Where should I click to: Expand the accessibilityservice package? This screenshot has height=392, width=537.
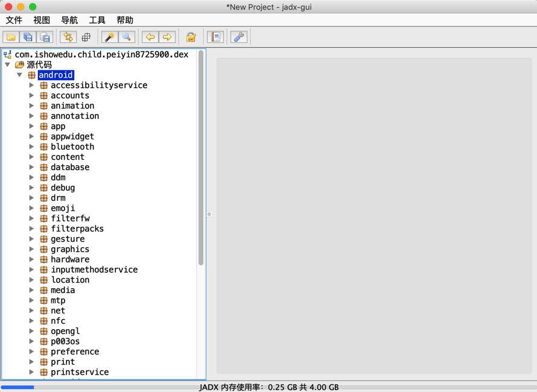point(31,85)
